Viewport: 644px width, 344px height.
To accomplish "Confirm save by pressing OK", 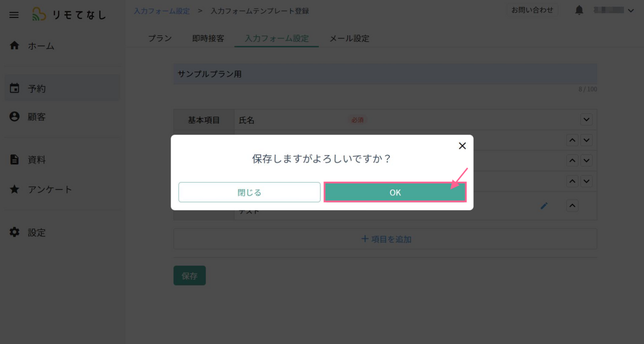I will [x=395, y=192].
